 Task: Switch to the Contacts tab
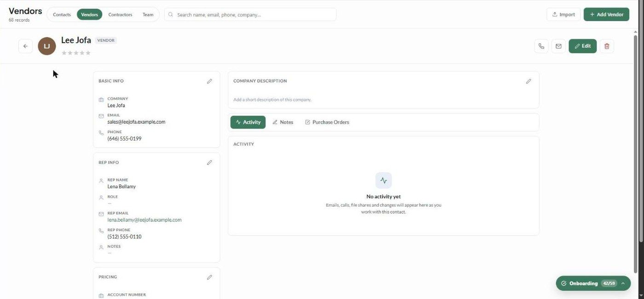click(x=62, y=15)
